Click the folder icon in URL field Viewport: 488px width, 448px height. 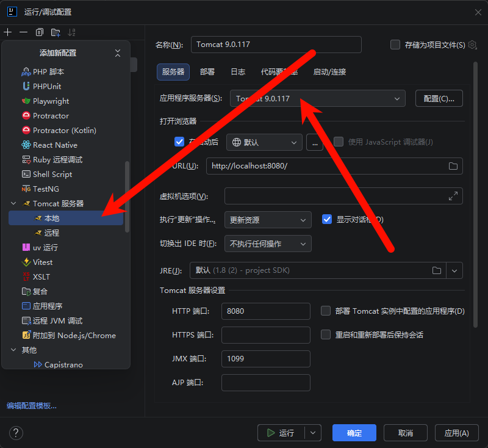pos(453,166)
